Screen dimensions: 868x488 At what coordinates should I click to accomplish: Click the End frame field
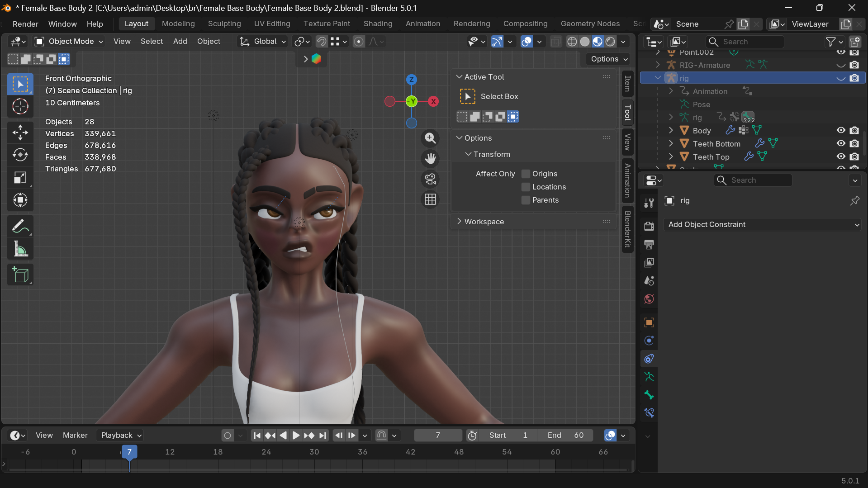565,435
